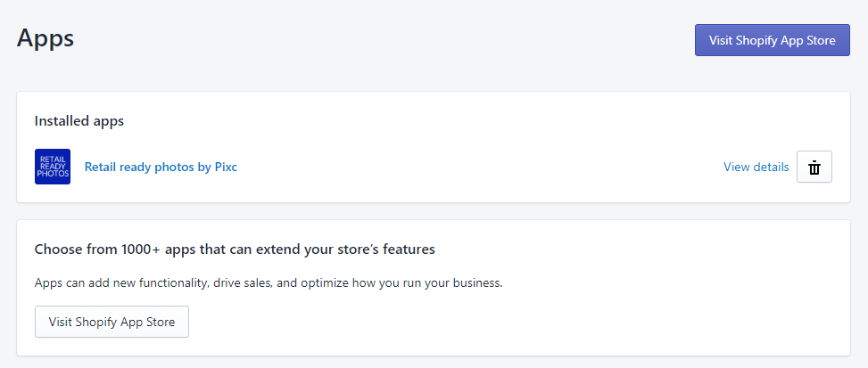Uninstall Pixc with the bin icon button
868x368 pixels.
point(814,167)
